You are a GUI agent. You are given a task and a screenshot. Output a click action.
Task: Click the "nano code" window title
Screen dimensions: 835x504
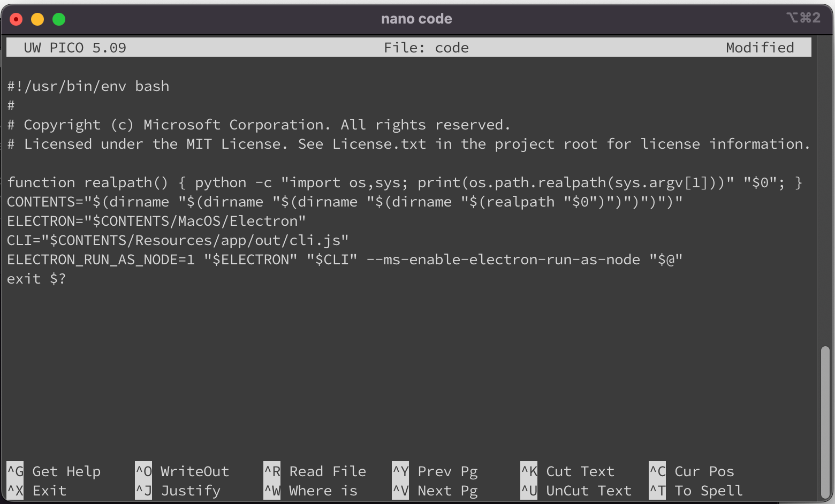416,19
